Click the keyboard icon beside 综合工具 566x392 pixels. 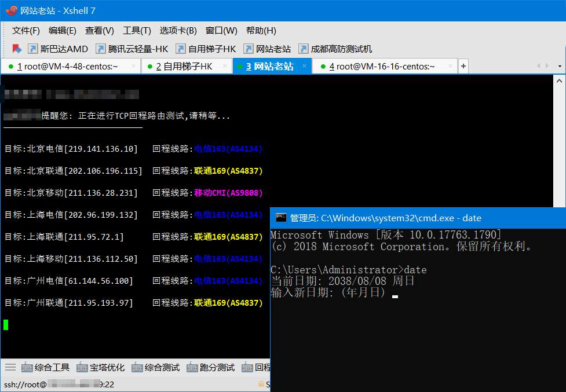click(x=25, y=367)
